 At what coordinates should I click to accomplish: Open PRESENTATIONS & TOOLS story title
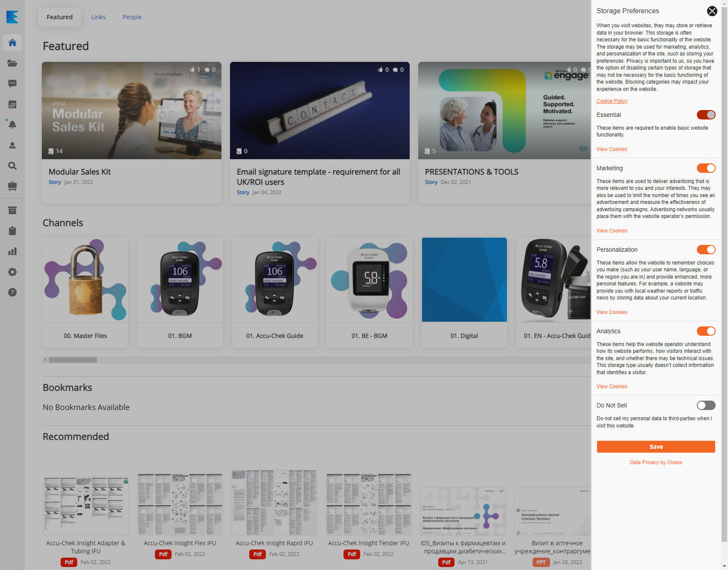pyautogui.click(x=472, y=172)
